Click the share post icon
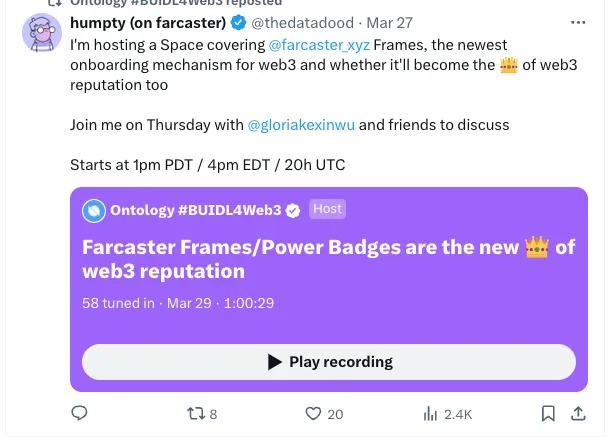Screen dimensions: 613x437 [x=578, y=413]
